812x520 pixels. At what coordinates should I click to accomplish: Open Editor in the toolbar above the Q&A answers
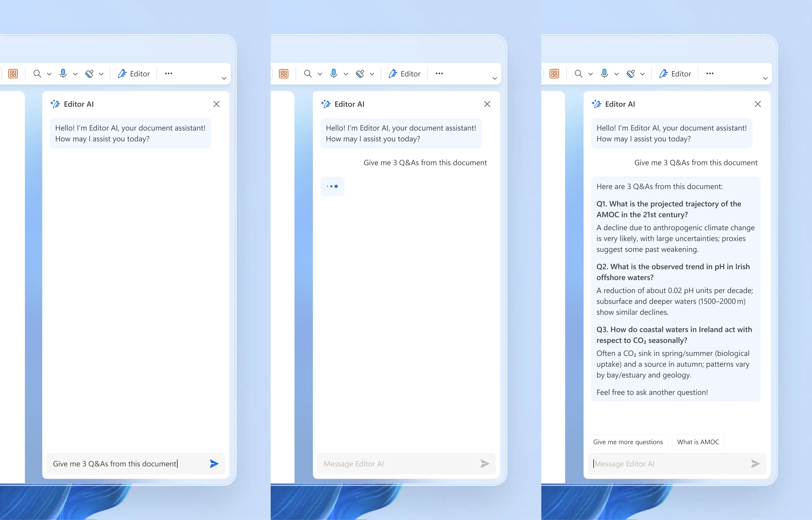click(675, 74)
